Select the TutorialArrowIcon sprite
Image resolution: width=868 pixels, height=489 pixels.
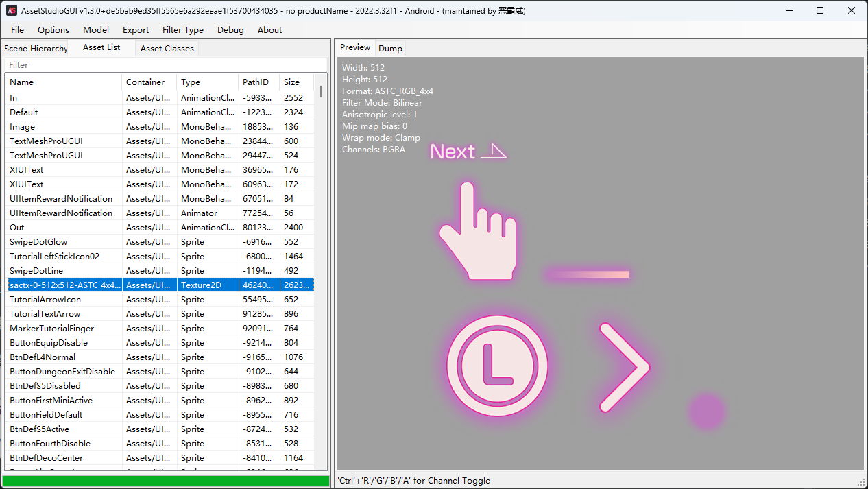(161, 300)
